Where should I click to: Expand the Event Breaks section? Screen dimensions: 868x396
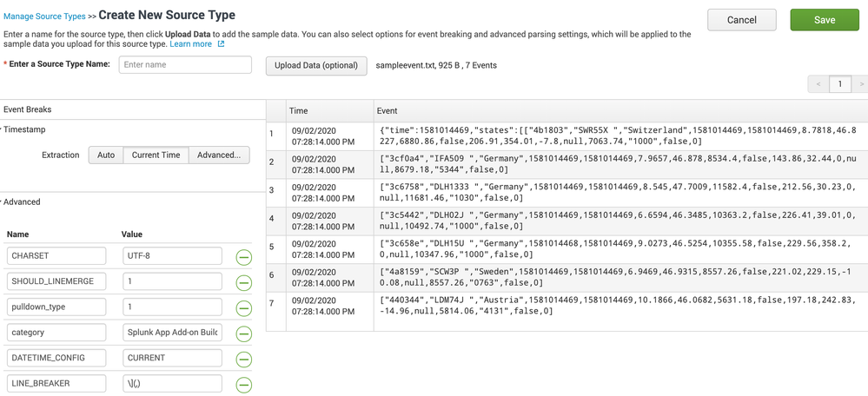27,110
